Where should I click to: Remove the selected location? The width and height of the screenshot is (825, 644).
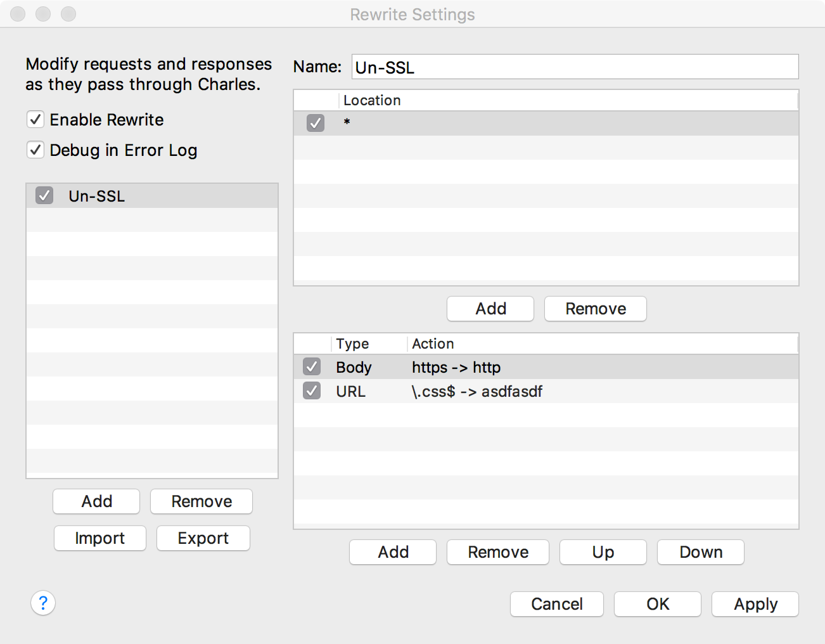pyautogui.click(x=595, y=309)
